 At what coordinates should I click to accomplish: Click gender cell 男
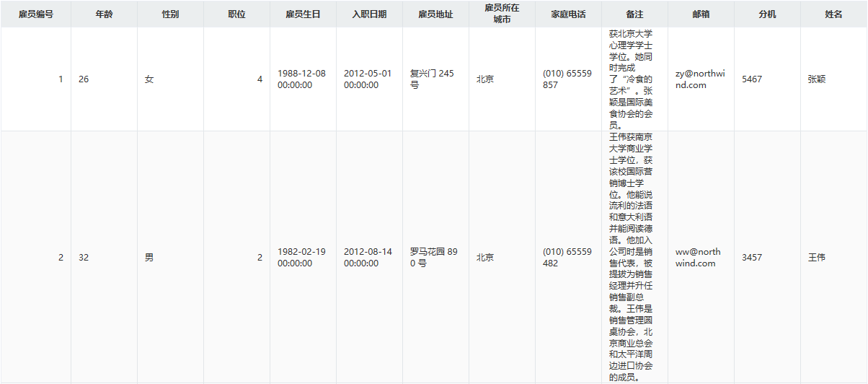click(x=170, y=257)
